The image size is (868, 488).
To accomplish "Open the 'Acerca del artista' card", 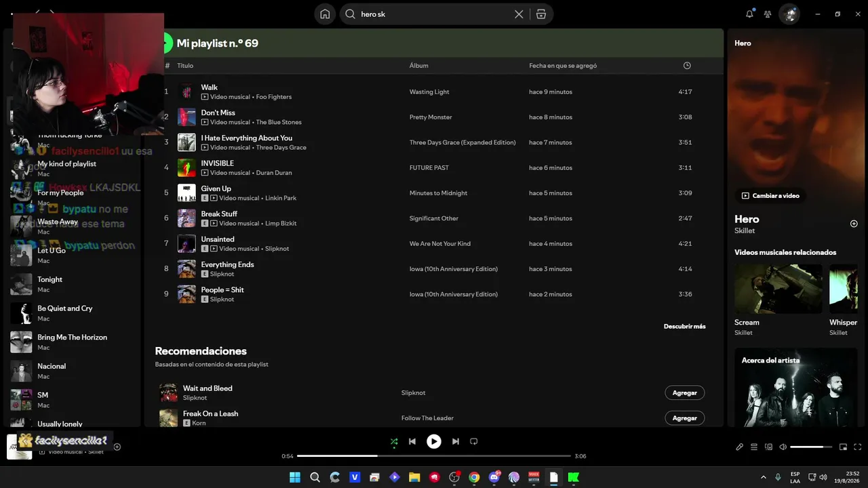I will [796, 388].
